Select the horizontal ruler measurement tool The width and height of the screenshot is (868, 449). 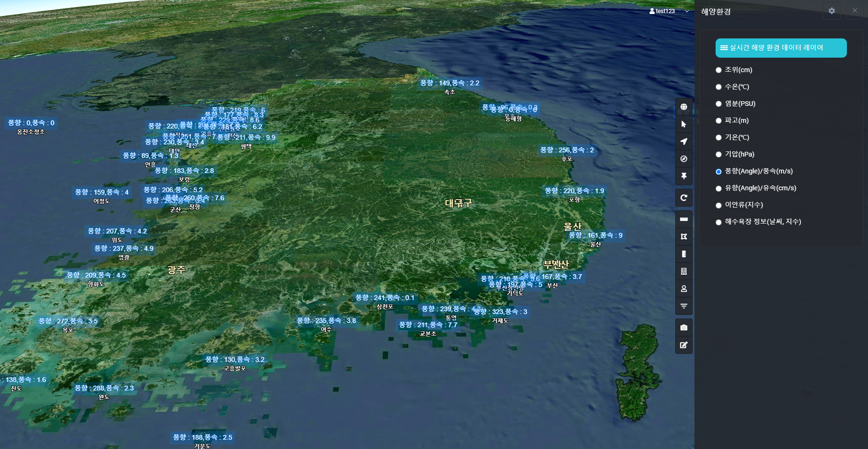click(684, 219)
